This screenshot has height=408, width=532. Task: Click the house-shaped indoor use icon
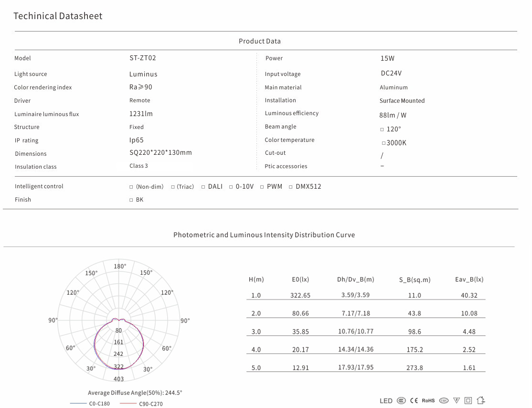481,400
